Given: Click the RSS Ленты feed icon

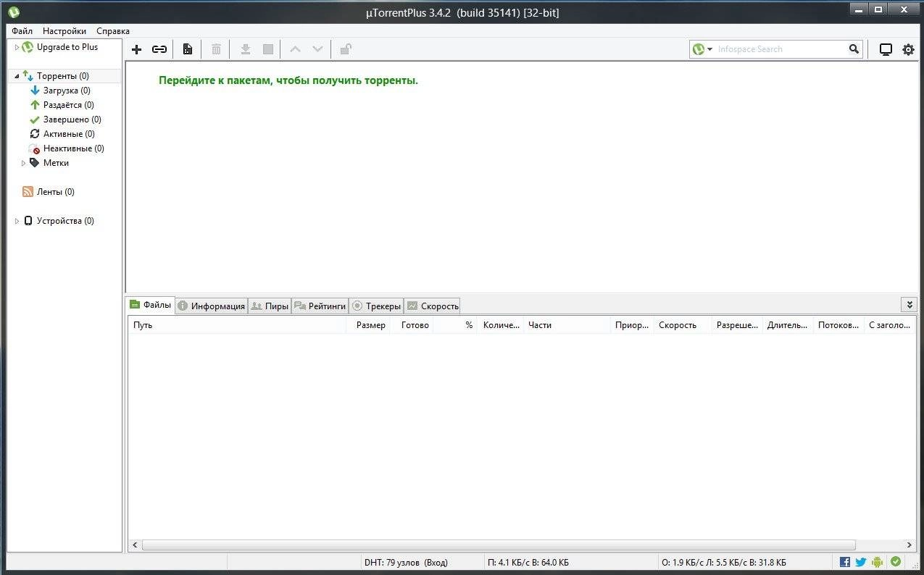Looking at the screenshot, I should [28, 191].
